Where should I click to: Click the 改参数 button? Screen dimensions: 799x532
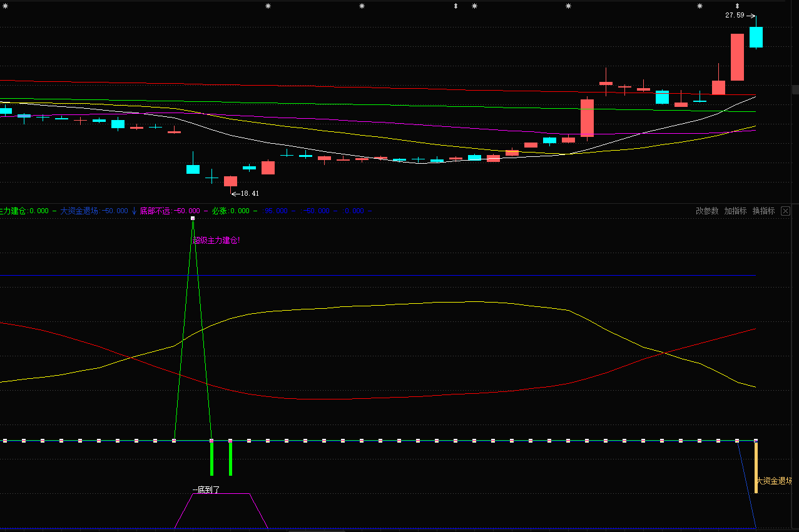pos(707,211)
